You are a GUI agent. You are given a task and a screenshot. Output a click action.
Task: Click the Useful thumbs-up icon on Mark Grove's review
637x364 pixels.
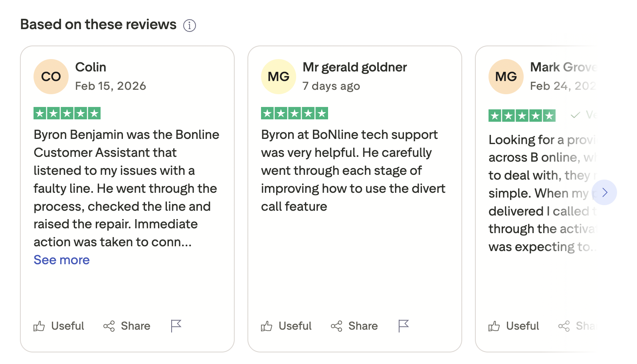point(495,326)
